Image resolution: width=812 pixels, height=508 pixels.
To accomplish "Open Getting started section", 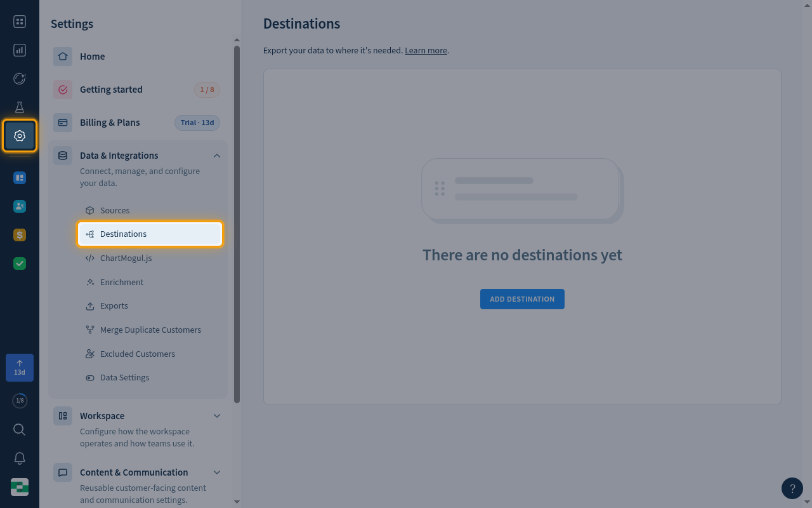I will 138,90.
